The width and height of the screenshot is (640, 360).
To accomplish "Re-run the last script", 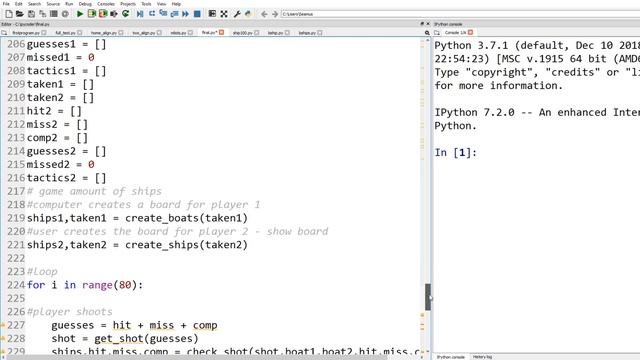I will [125, 14].
